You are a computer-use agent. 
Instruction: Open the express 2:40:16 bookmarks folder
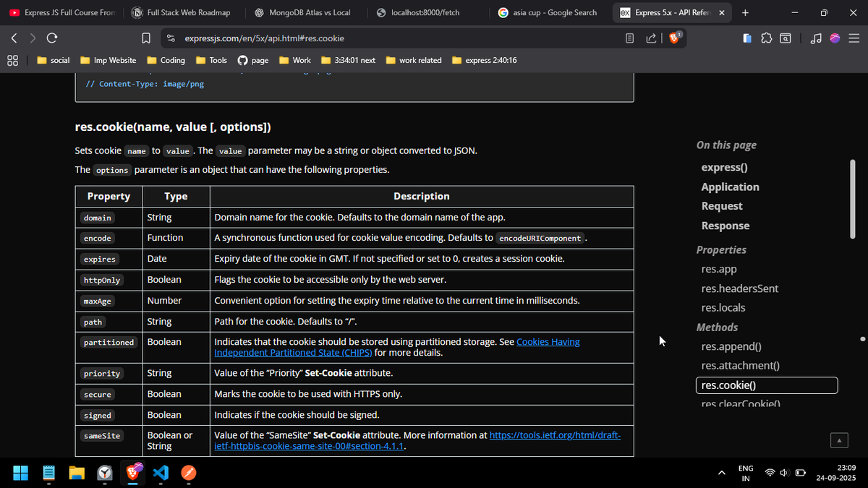tap(484, 60)
